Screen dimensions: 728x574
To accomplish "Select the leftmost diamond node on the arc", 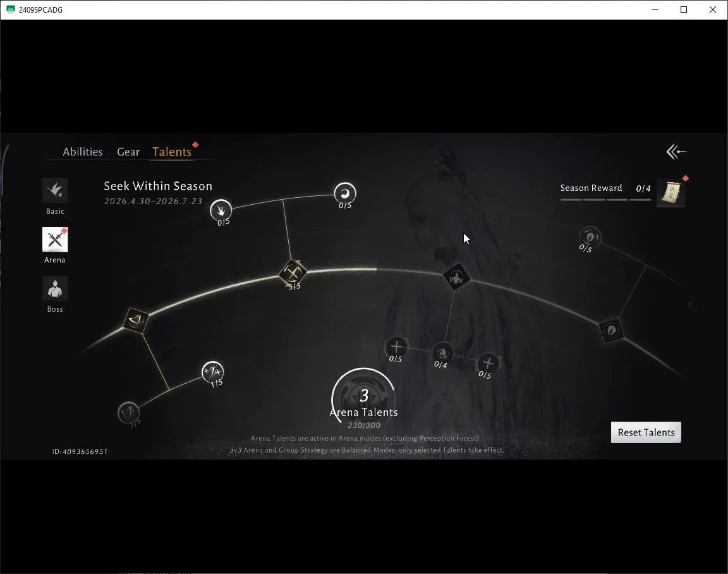I will pyautogui.click(x=136, y=321).
